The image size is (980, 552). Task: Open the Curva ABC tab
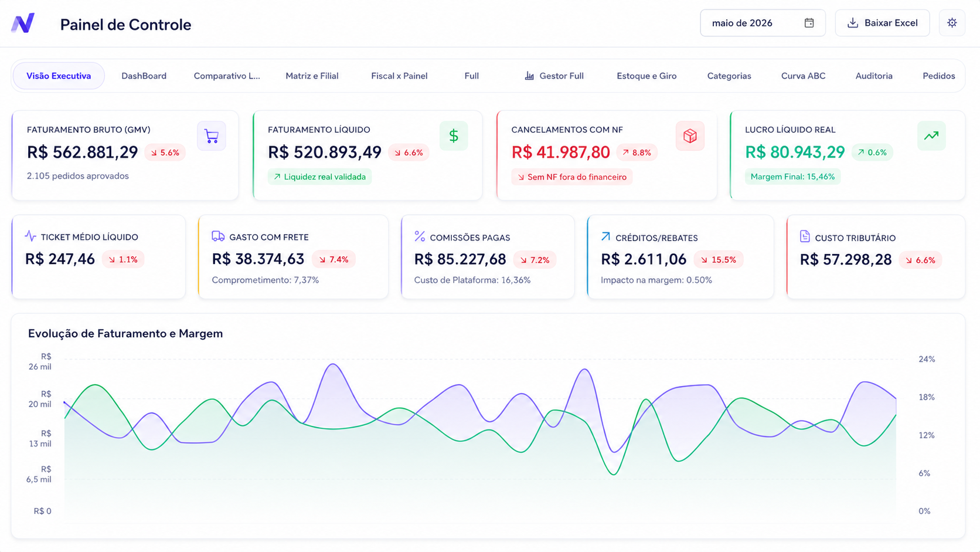click(803, 76)
